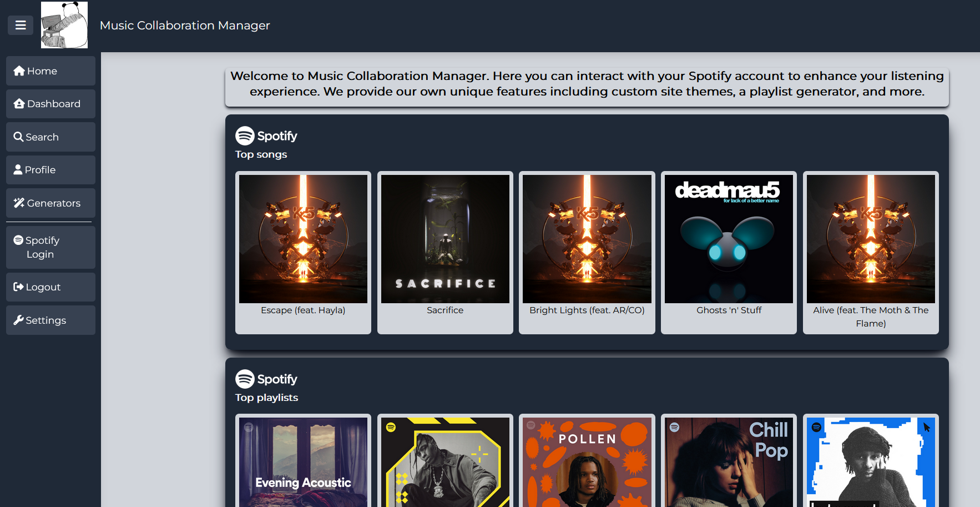The width and height of the screenshot is (980, 507).
Task: Click the Spotify icon next to Spotify Login
Action: [18, 240]
